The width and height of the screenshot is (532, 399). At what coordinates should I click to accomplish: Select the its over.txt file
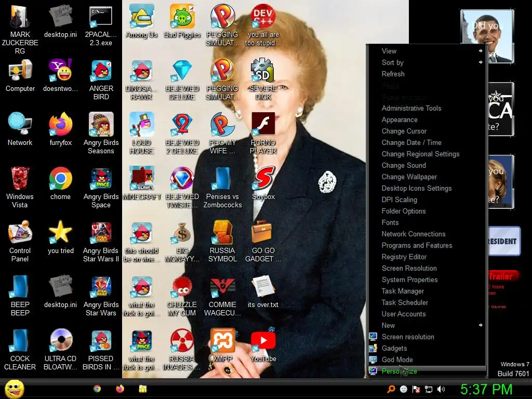pyautogui.click(x=263, y=292)
